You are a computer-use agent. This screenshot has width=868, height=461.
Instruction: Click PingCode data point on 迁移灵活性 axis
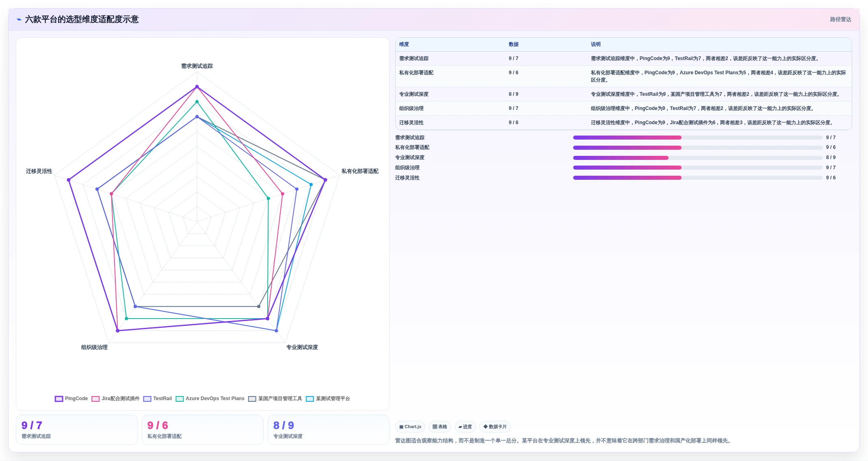click(69, 180)
